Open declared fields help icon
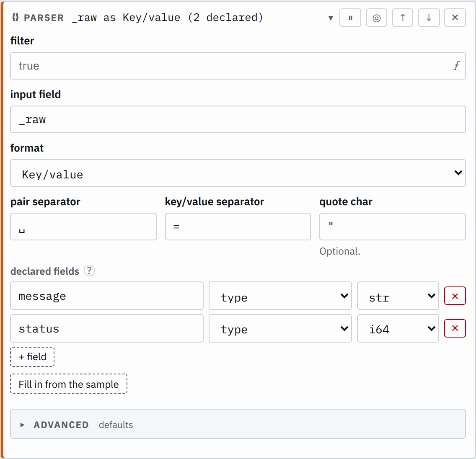Viewport: 476px width, 459px height. 89,270
